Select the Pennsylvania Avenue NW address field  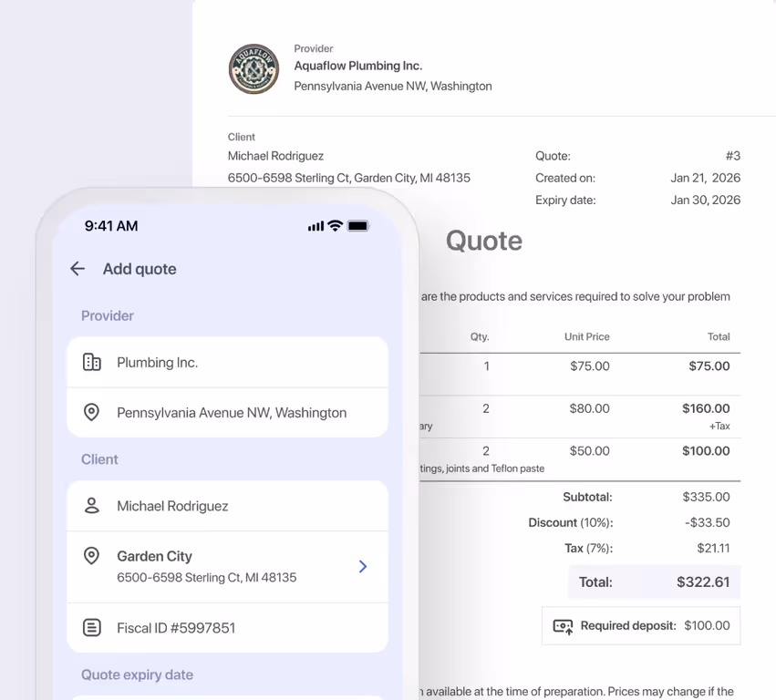point(227,413)
